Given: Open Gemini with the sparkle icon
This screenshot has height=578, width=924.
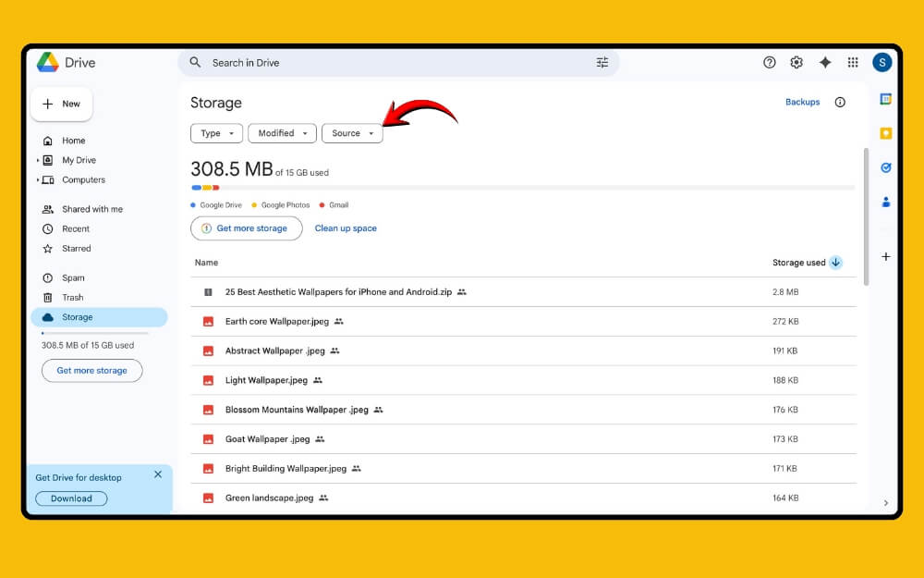Looking at the screenshot, I should pyautogui.click(x=825, y=62).
